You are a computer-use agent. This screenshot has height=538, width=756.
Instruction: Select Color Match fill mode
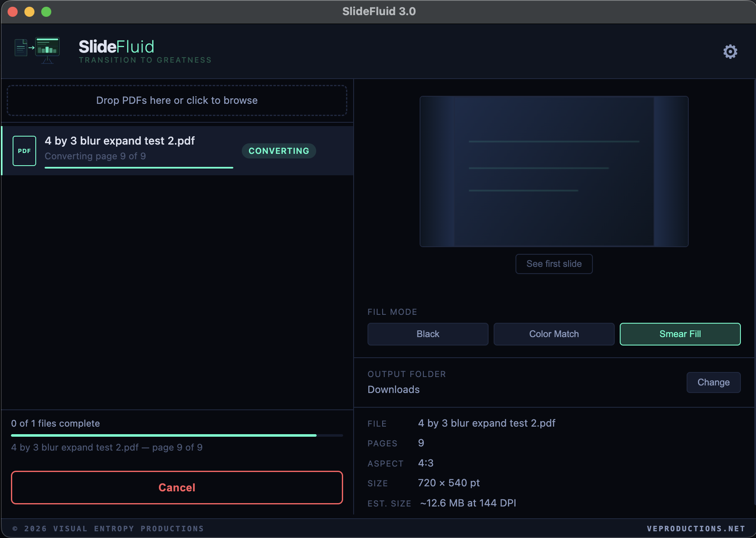click(x=554, y=334)
